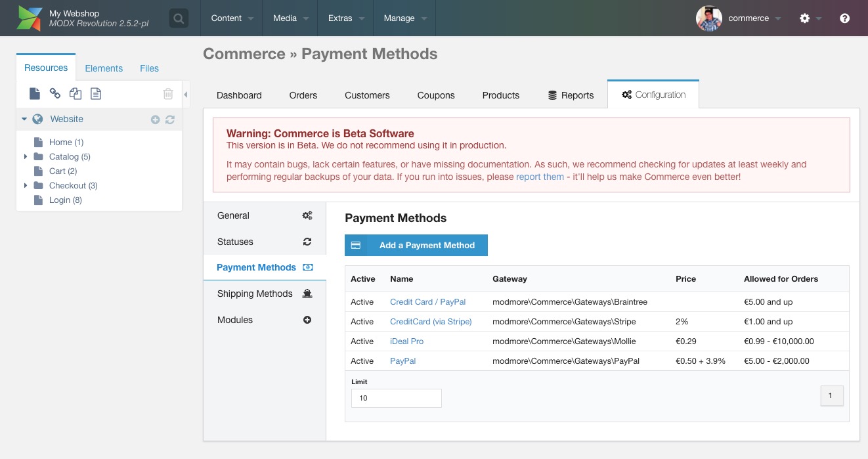Click the Allowed for Orders header
868x459 pixels.
coord(781,279)
